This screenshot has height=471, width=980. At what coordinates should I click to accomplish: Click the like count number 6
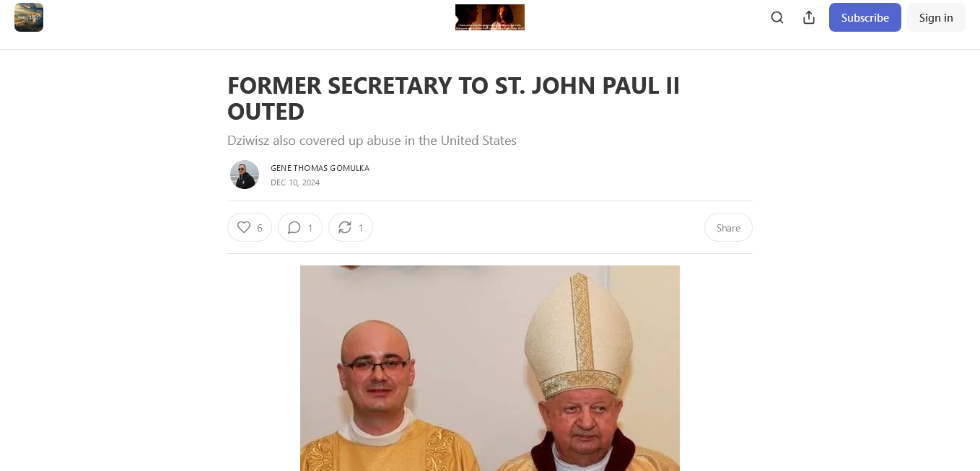click(260, 228)
